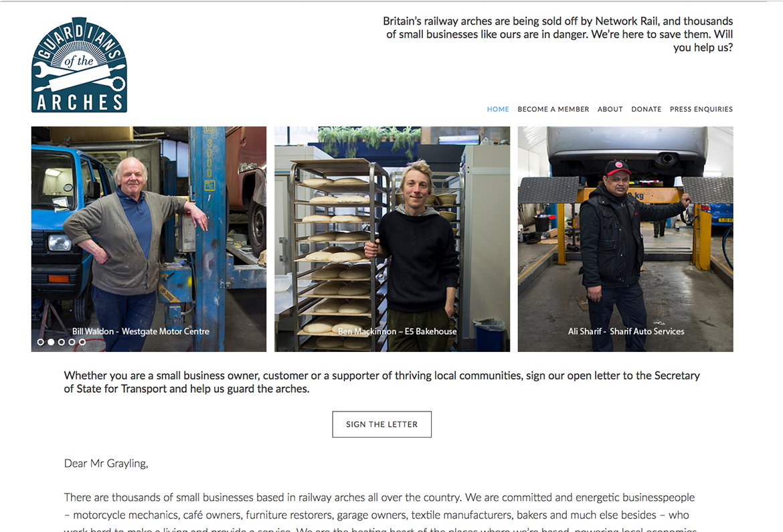Open the Home menu item
Screen dimensions: 783x532
coord(498,109)
